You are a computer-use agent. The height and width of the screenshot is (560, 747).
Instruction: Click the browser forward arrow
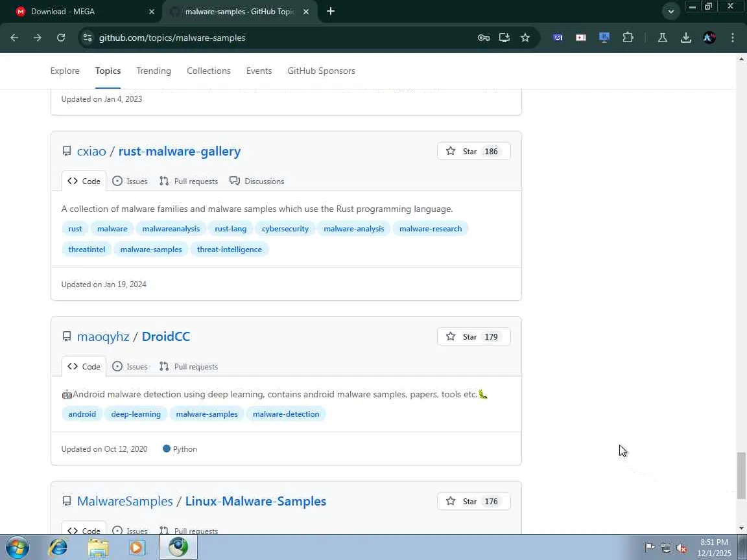(38, 38)
